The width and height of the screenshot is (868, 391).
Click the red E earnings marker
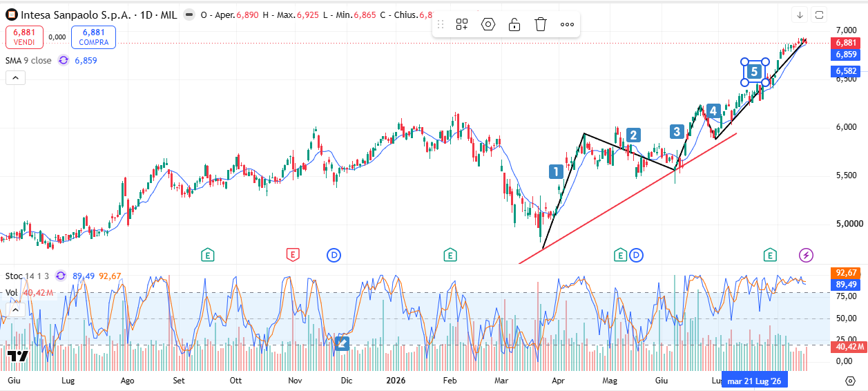click(293, 256)
